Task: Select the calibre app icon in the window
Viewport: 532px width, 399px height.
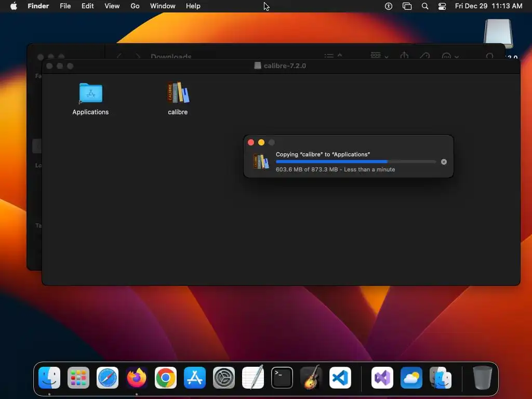Action: [x=178, y=92]
